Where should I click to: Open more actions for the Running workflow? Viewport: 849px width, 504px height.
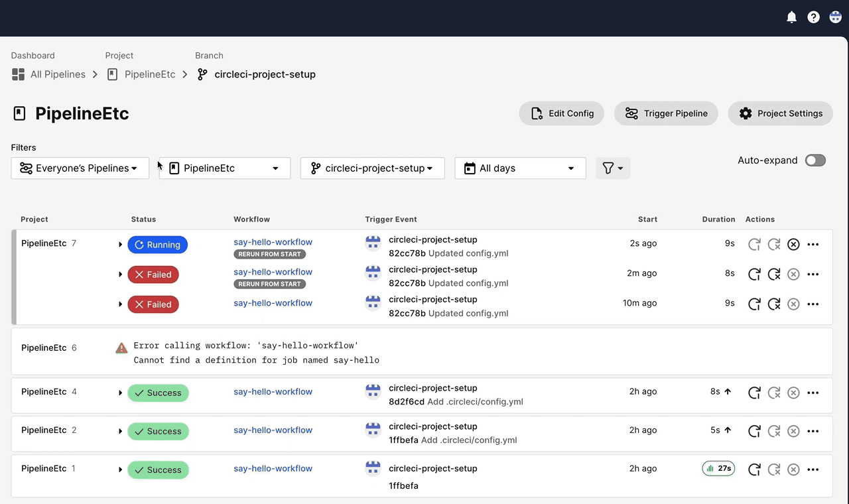click(813, 244)
